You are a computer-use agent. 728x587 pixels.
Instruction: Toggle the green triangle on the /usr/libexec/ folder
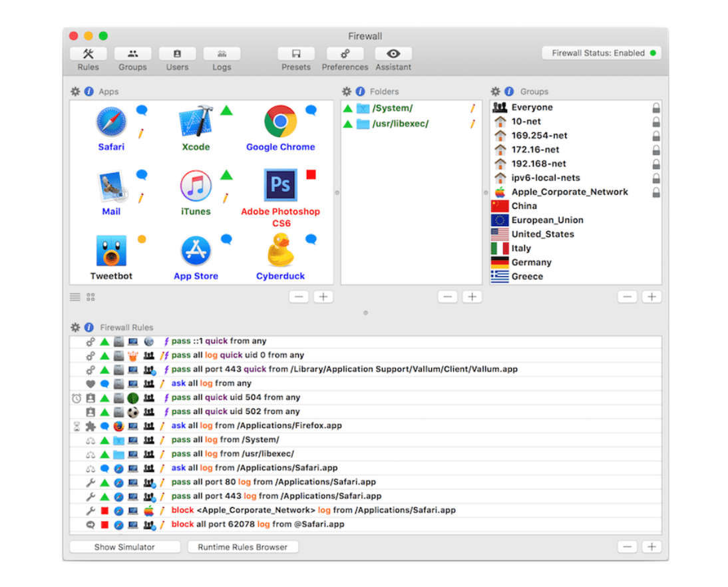pyautogui.click(x=348, y=124)
